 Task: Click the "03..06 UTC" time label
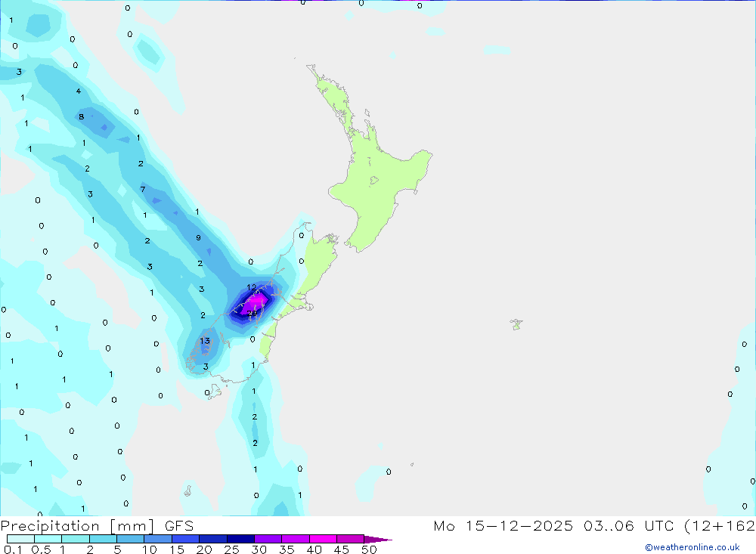[628, 526]
